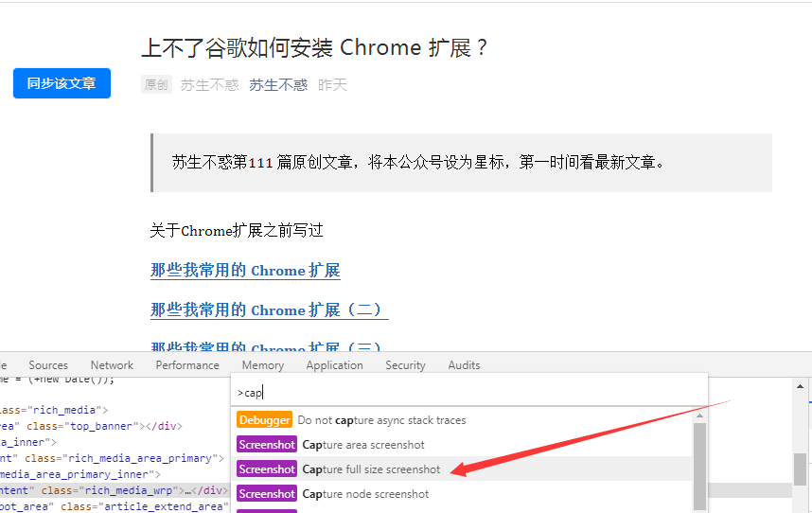
Task: Select the rich_media_wrp DOM node
Action: point(114,490)
